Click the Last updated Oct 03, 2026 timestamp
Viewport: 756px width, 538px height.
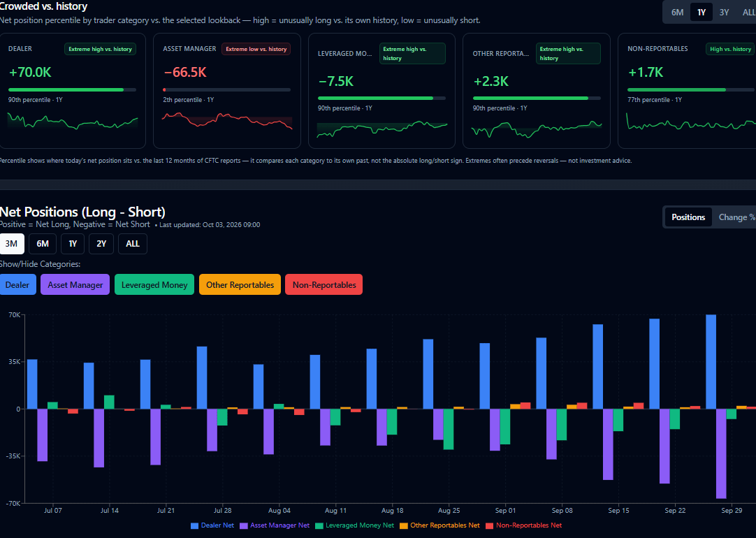coord(210,225)
